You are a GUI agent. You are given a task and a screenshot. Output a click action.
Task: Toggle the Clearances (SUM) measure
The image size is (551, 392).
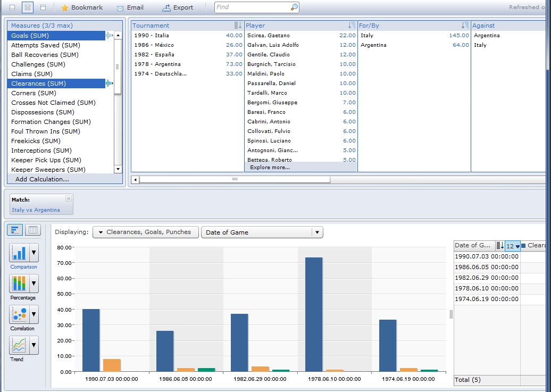[x=56, y=84]
